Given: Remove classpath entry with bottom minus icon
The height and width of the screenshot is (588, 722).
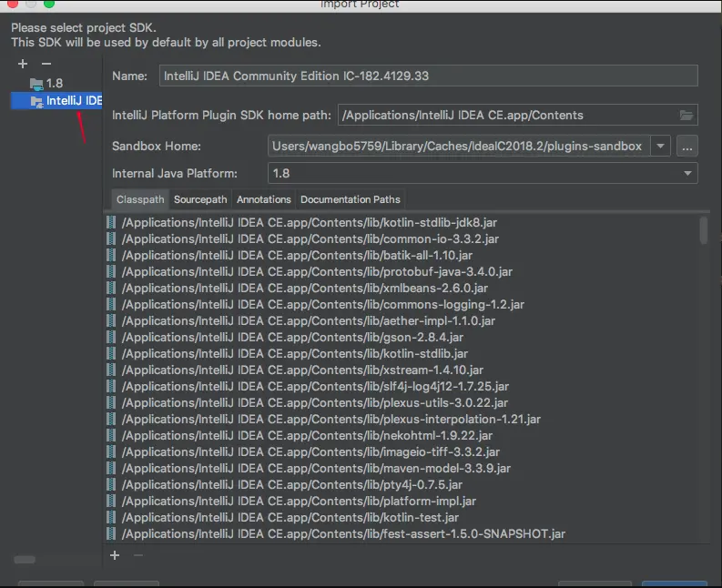Looking at the screenshot, I should coord(138,555).
